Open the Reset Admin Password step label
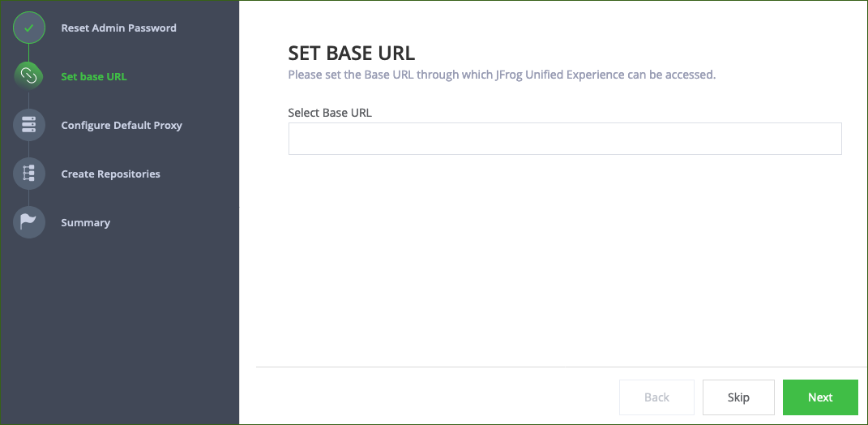 pos(118,28)
